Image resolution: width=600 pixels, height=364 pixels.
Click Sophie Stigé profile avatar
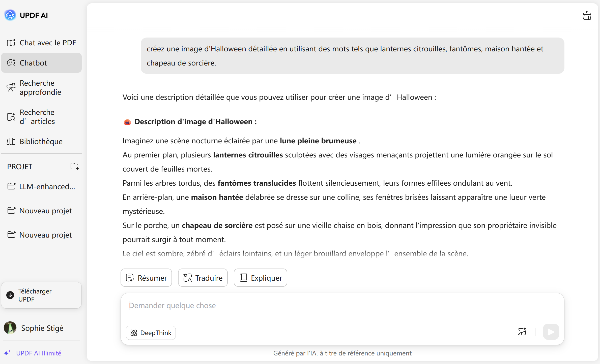coord(10,328)
